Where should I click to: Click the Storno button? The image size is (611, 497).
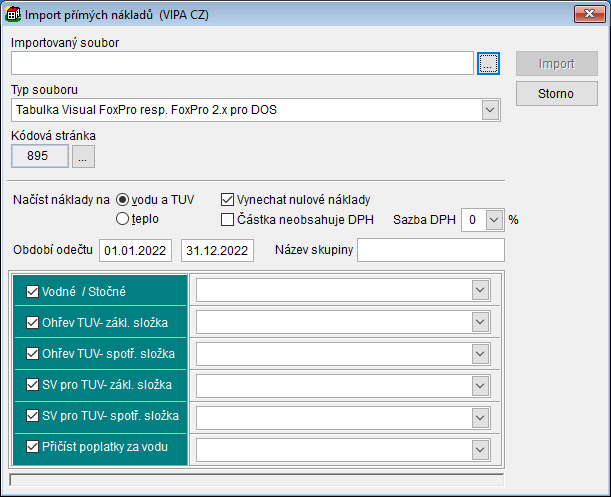[556, 94]
